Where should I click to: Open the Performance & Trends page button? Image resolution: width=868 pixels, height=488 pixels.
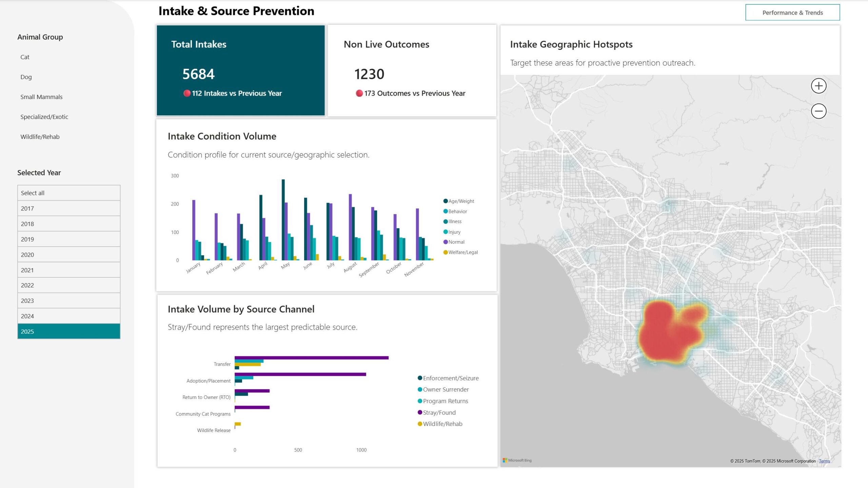(792, 13)
